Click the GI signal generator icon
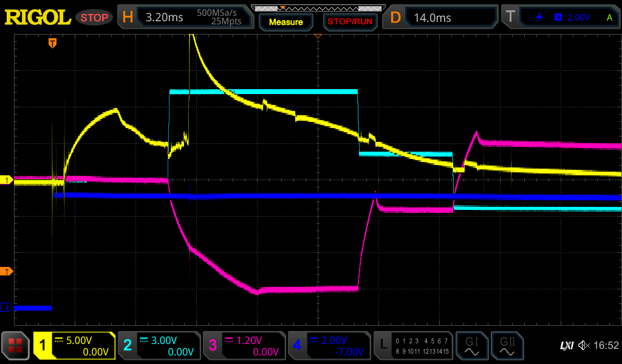This screenshot has height=364, width=622. (471, 346)
